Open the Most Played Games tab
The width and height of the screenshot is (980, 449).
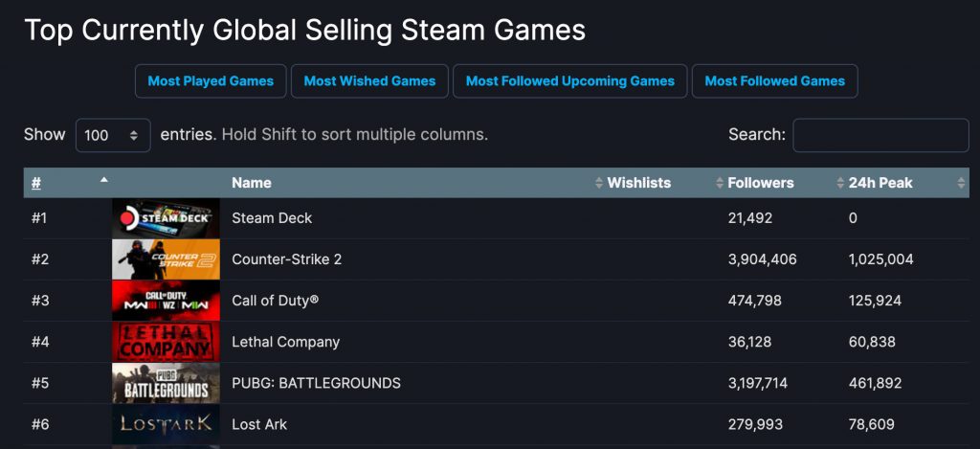[x=211, y=81]
